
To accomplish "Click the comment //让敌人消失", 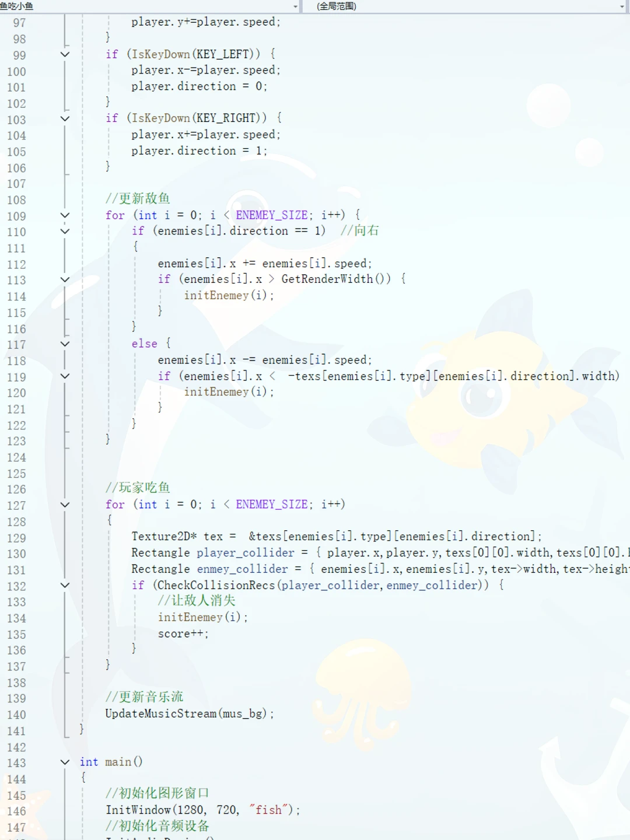I will 197,600.
